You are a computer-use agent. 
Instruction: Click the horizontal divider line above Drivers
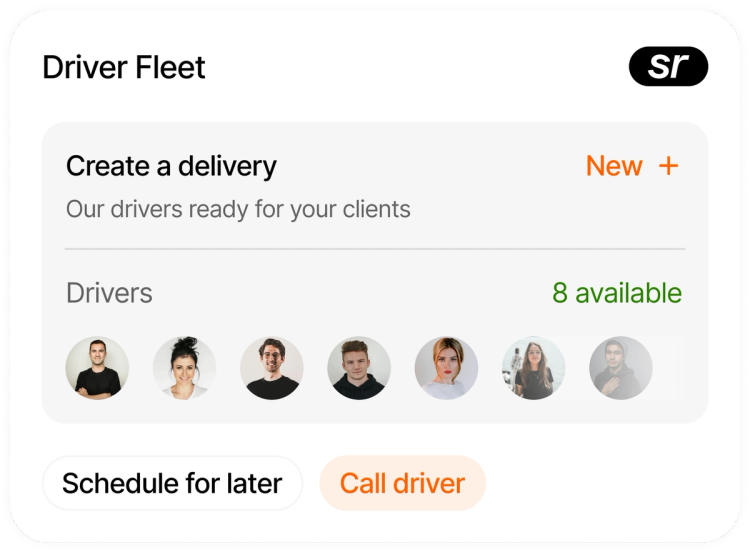pos(375,249)
